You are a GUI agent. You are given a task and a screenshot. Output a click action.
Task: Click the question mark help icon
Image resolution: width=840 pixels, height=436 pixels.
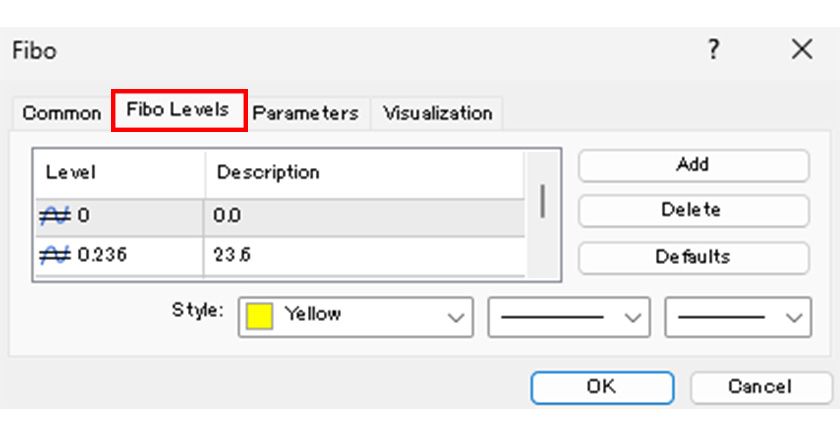(x=714, y=50)
